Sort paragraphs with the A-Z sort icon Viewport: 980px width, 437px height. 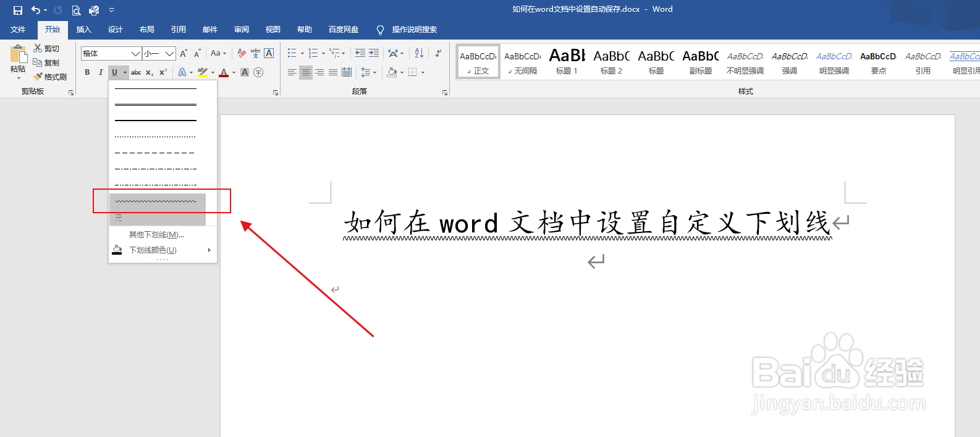(419, 54)
